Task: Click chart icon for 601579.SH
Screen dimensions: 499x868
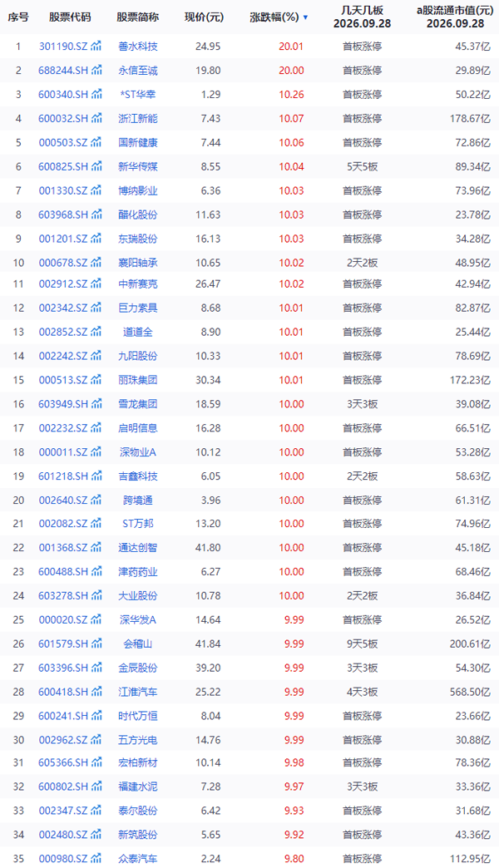Action: (97, 644)
